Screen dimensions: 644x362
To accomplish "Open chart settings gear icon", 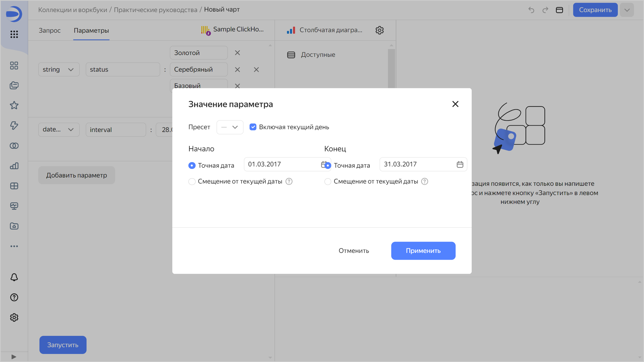I will pos(379,30).
